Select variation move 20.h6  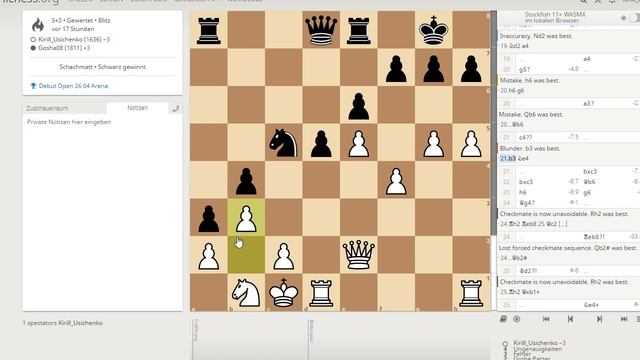507,91
